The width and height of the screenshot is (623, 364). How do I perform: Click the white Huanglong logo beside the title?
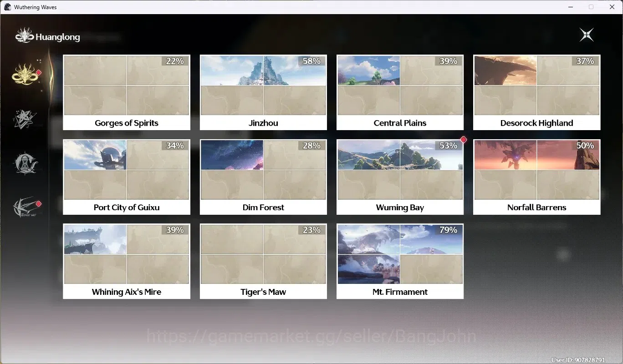pos(25,36)
